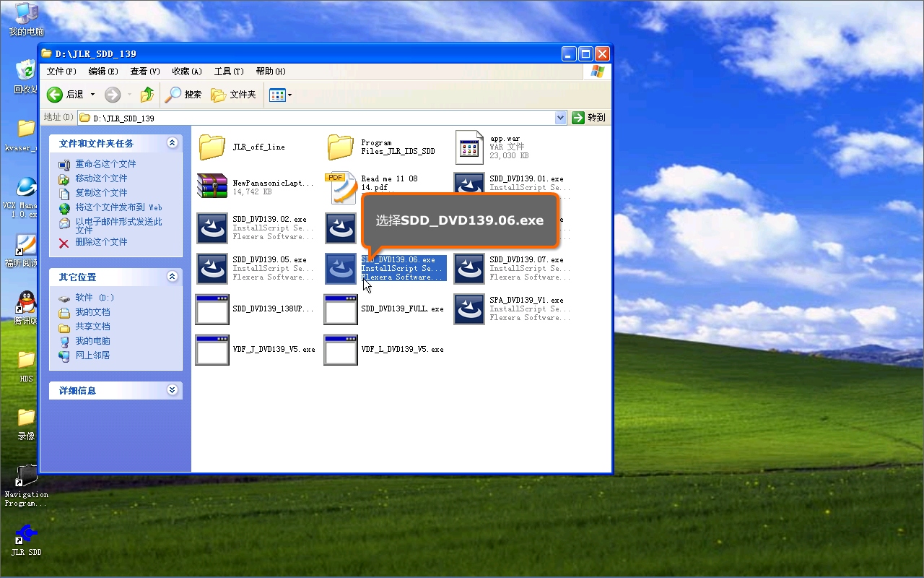
Task: Open 共享文档 location link
Action: (x=92, y=327)
